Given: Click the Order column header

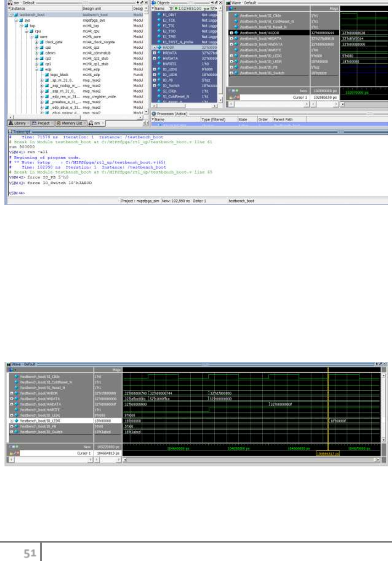Looking at the screenshot, I should click(x=264, y=120).
